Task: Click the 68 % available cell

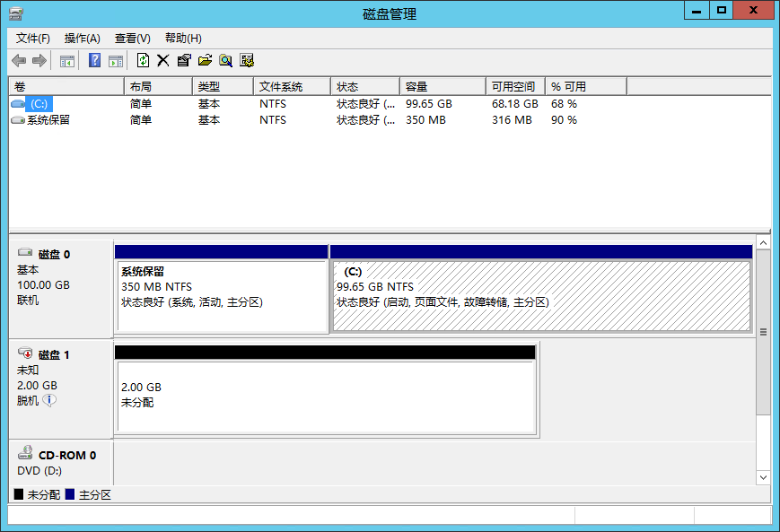Action: (564, 104)
